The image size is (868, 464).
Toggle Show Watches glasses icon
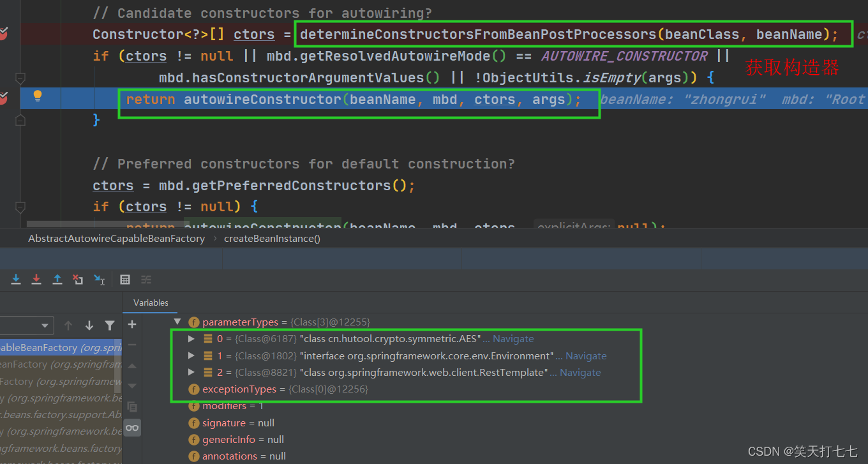click(132, 428)
